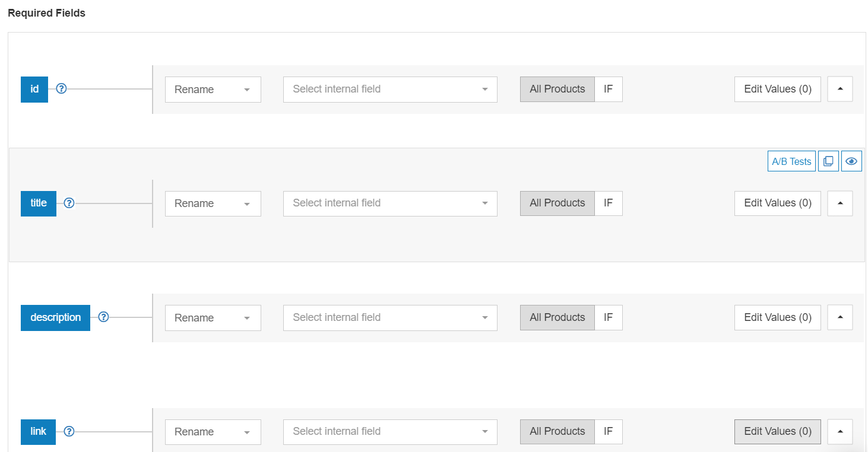Open Select internal field dropdown for description
Viewport: 868px width, 452px height.
pyautogui.click(x=390, y=317)
